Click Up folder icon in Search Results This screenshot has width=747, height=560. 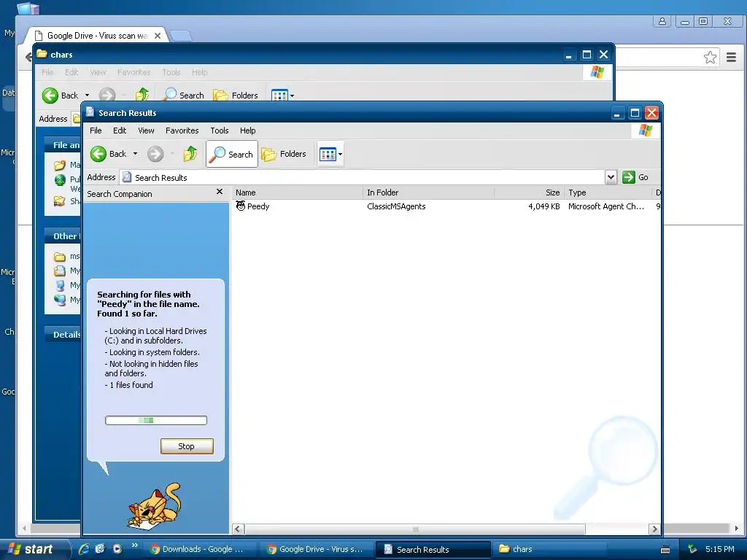click(x=190, y=154)
